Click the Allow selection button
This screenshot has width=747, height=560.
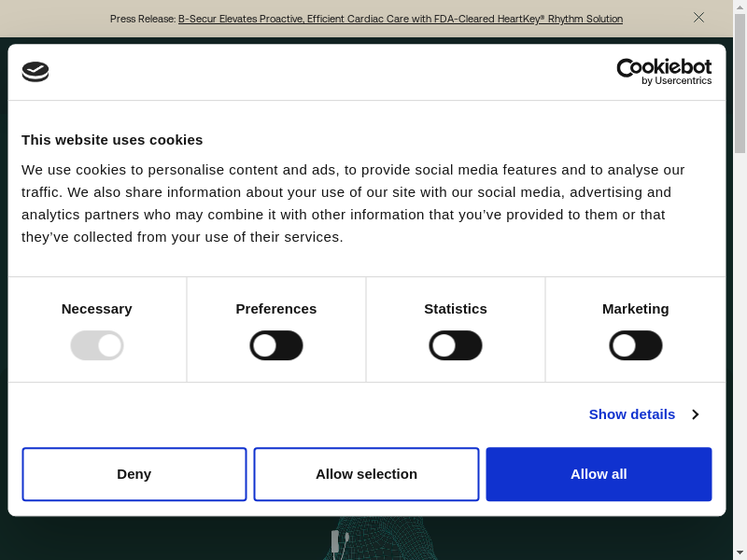tap(366, 474)
